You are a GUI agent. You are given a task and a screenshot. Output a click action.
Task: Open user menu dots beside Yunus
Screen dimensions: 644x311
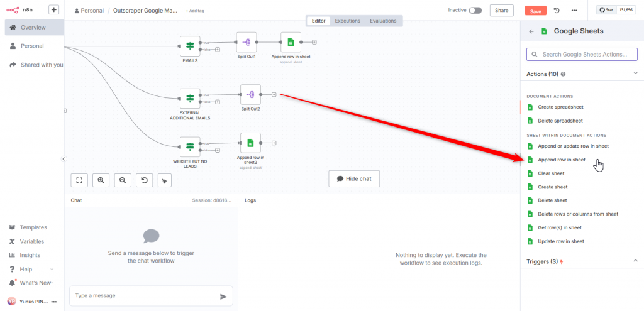(54, 302)
